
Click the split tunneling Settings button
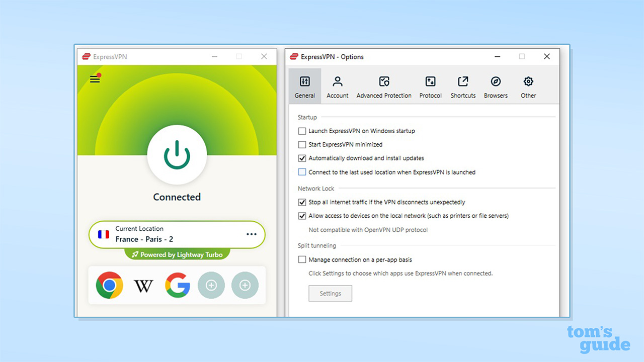(x=330, y=294)
